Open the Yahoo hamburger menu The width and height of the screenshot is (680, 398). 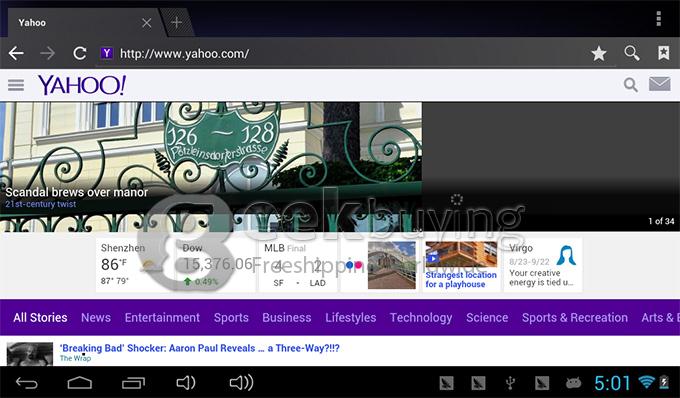pos(16,85)
